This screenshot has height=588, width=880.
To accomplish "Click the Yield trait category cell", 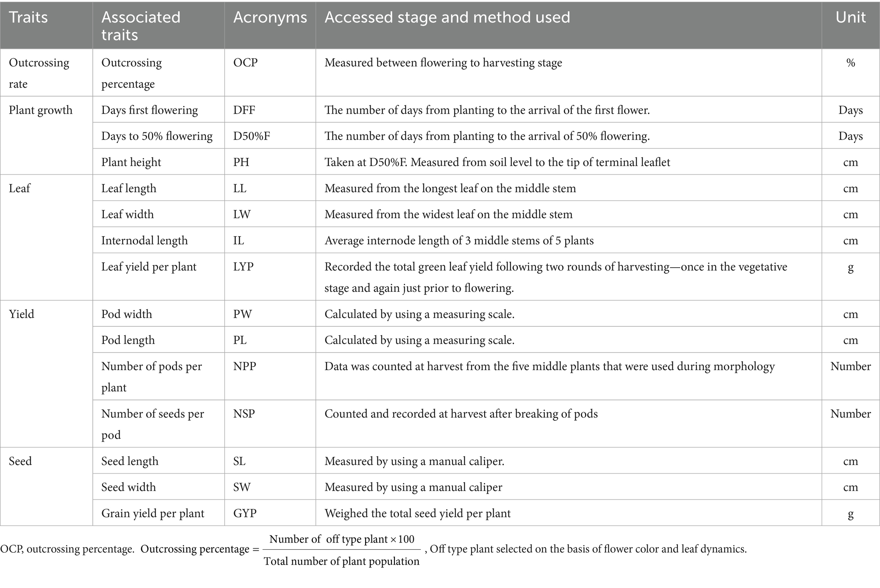I will [x=21, y=314].
